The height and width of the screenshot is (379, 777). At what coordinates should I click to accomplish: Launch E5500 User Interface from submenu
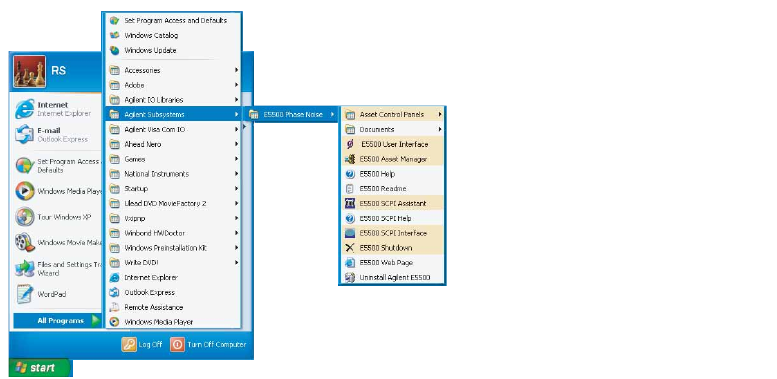393,144
